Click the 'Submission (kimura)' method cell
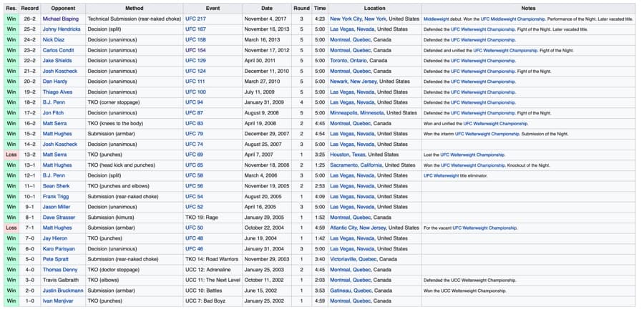Image resolution: width=644 pixels, height=312 pixels. [135, 218]
